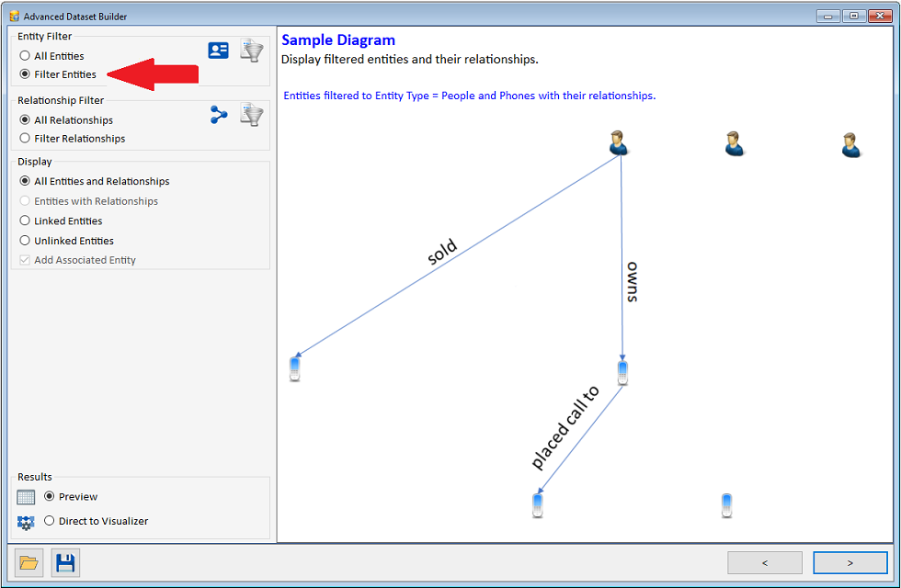Save the dataset with floppy disk icon
The height and width of the screenshot is (588, 901).
click(x=65, y=562)
